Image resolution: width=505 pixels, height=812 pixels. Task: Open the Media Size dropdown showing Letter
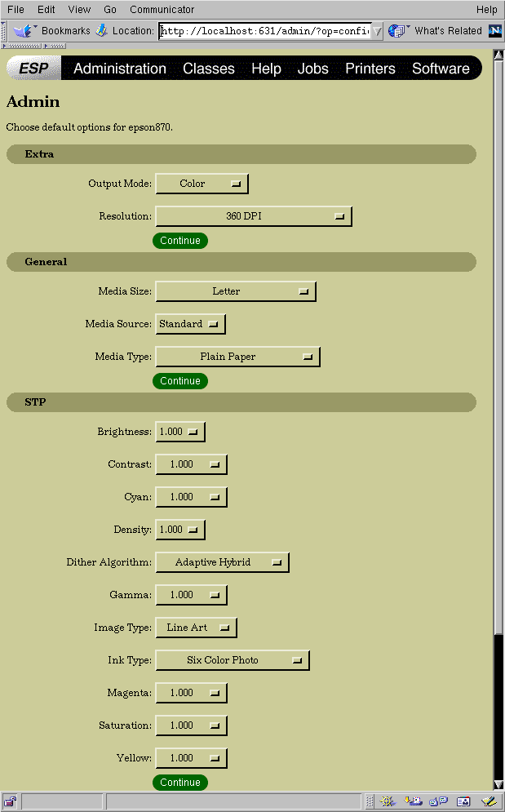[235, 291]
